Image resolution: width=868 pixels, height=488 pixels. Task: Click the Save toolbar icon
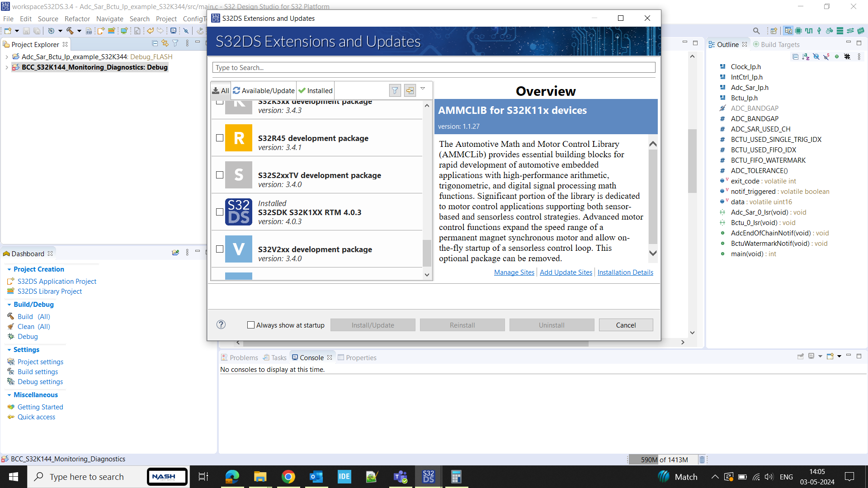(26, 31)
